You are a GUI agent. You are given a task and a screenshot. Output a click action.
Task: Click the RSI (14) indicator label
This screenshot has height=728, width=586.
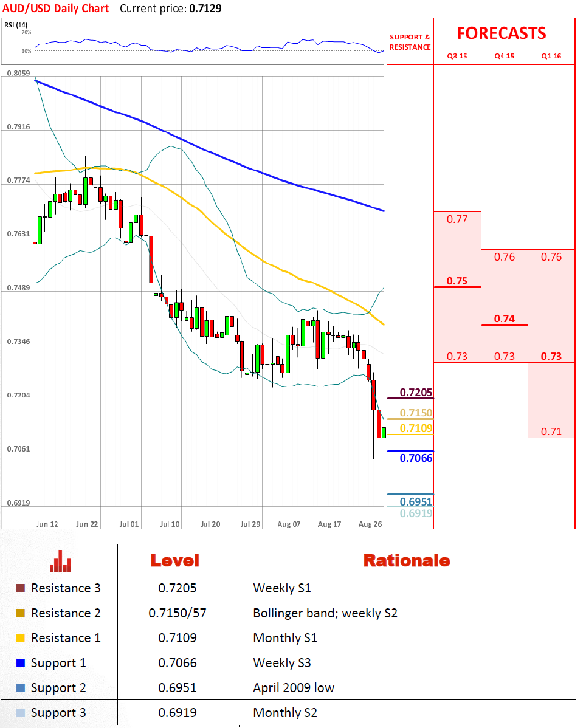click(x=16, y=24)
